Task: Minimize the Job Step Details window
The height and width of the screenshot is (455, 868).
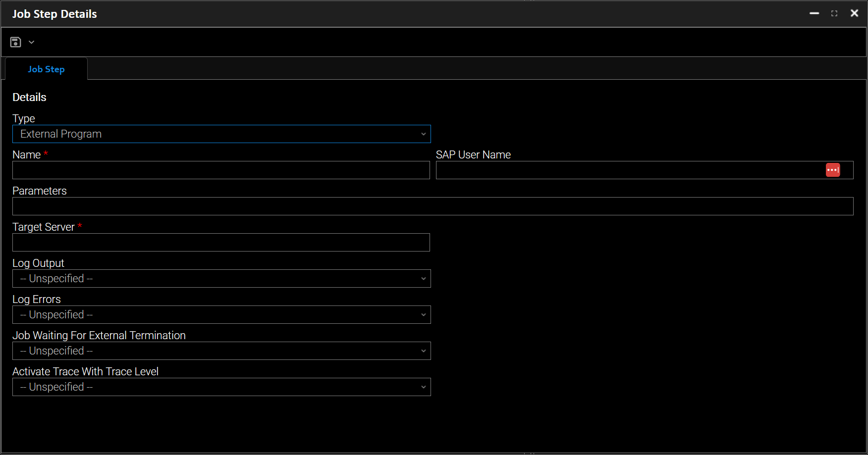Action: (814, 13)
